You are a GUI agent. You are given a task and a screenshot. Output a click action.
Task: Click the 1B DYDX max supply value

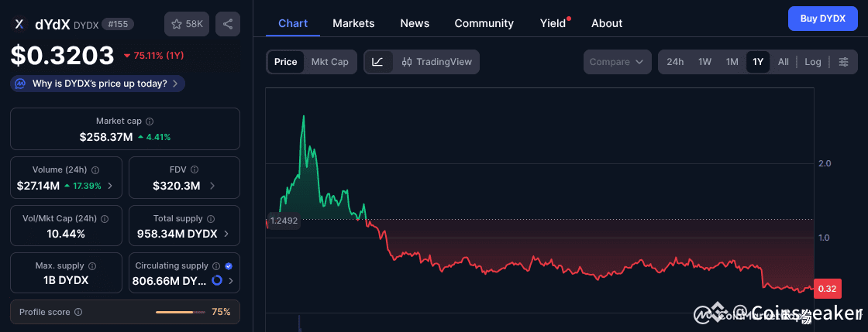point(66,281)
